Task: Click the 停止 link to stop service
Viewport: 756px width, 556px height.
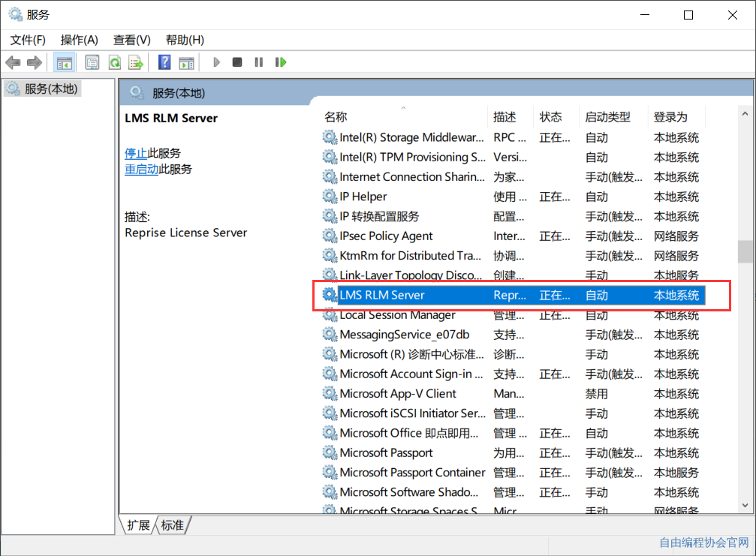Action: pos(136,153)
